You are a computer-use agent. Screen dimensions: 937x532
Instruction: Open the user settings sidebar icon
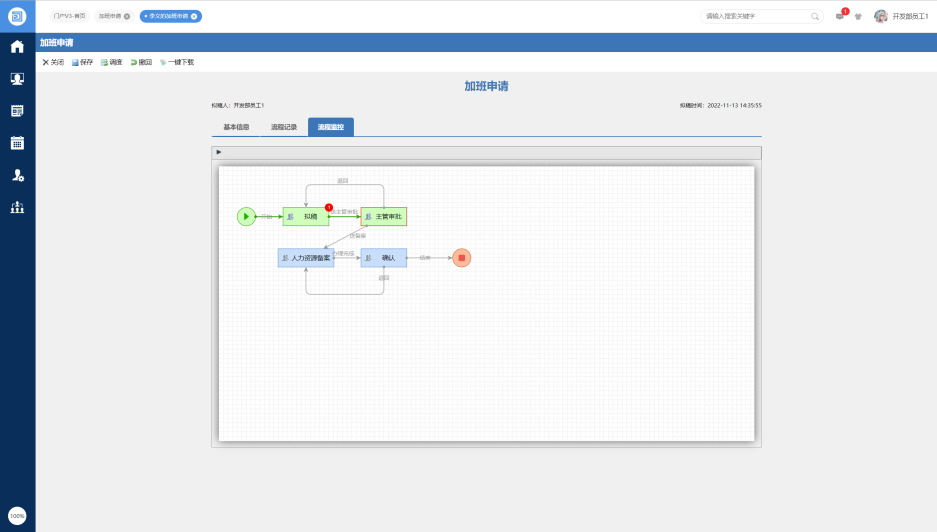pyautogui.click(x=17, y=175)
